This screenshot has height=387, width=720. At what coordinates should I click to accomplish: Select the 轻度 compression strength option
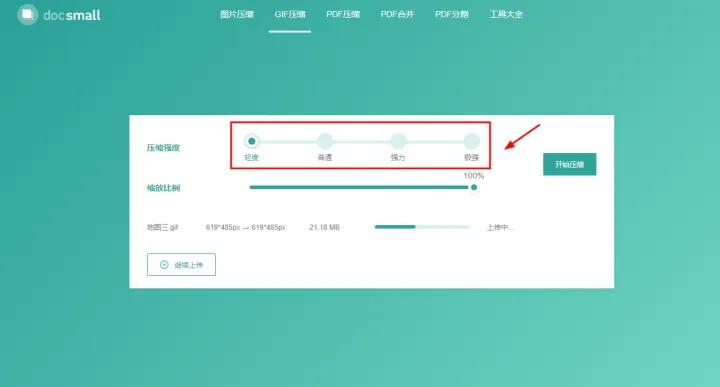(252, 141)
